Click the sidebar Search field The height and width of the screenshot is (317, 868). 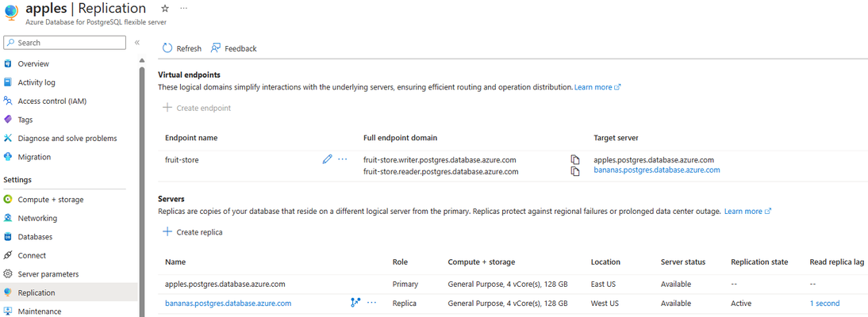coord(65,43)
